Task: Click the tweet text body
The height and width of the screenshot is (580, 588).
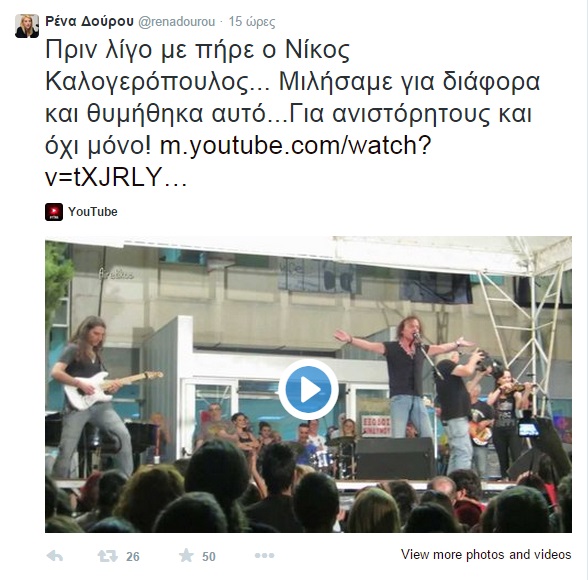Action: point(292,112)
